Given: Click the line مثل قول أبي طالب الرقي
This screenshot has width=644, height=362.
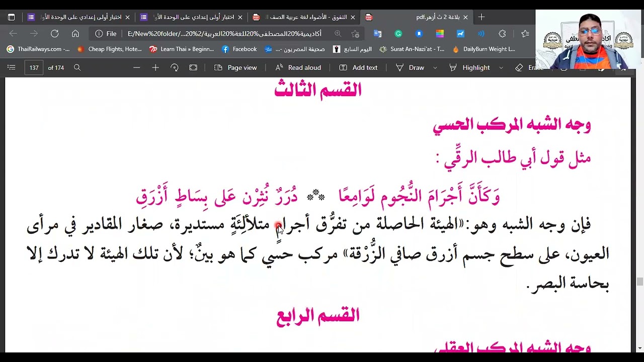Looking at the screenshot, I should (513, 158).
